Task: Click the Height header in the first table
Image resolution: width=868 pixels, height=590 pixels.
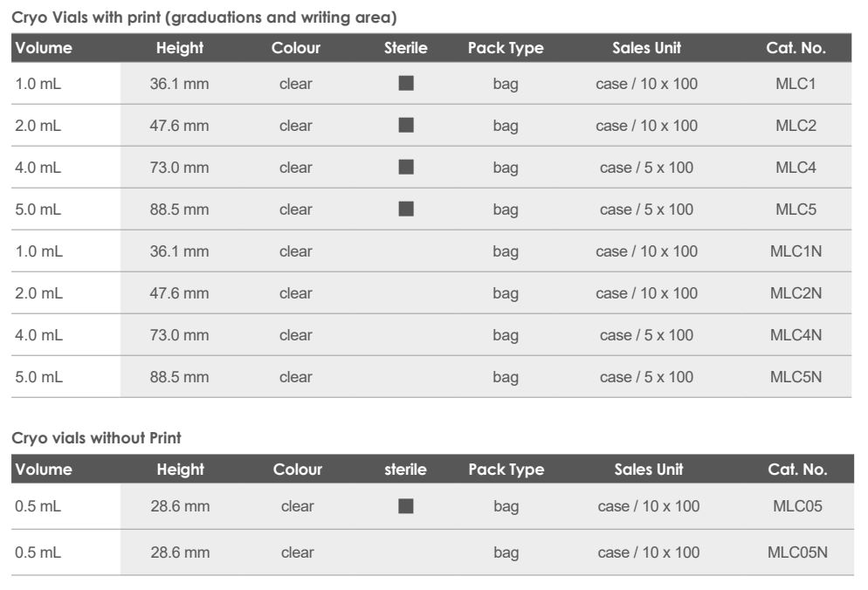Action: click(179, 49)
